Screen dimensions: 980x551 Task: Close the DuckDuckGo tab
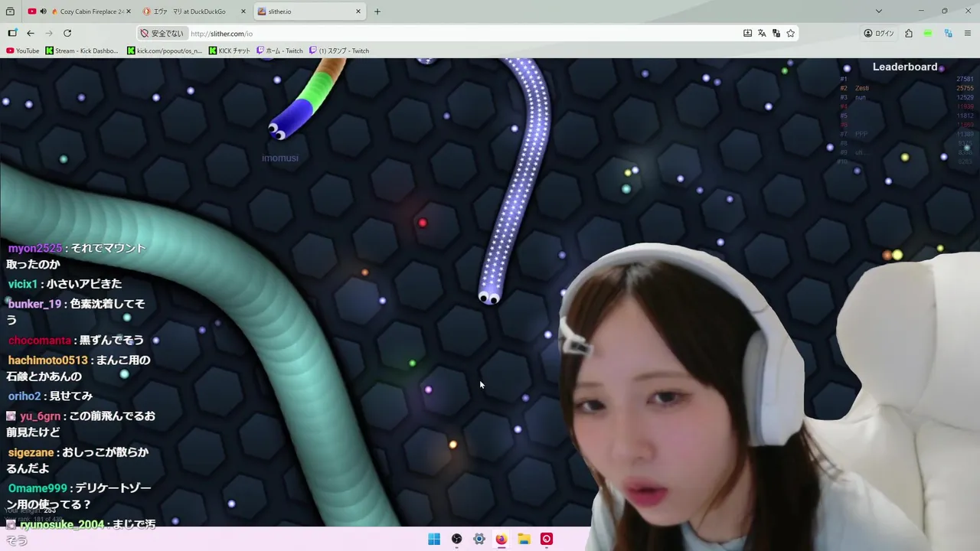(243, 11)
